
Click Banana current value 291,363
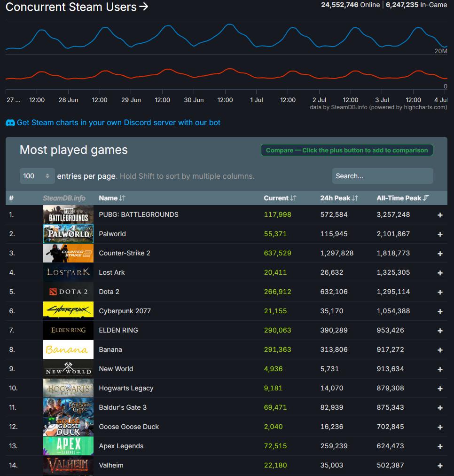[277, 349]
